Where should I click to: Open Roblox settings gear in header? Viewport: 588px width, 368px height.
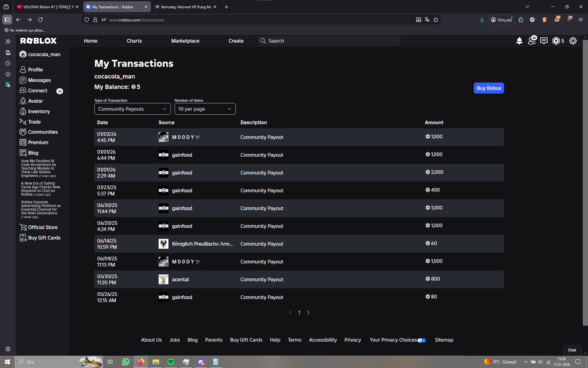coord(573,41)
